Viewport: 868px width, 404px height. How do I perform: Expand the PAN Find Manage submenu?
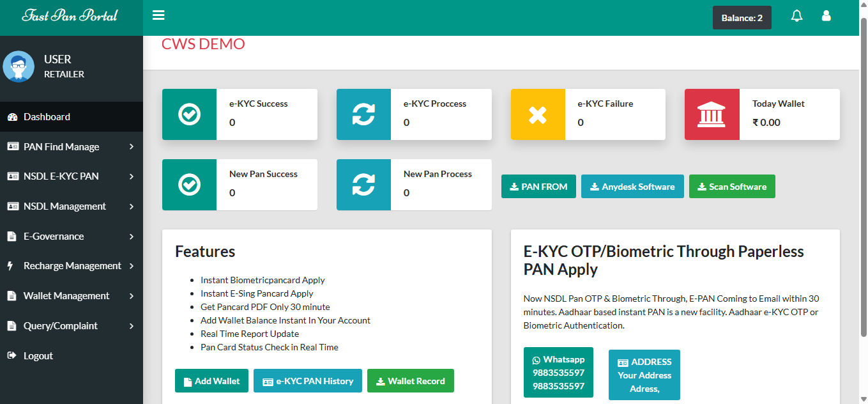tap(72, 147)
